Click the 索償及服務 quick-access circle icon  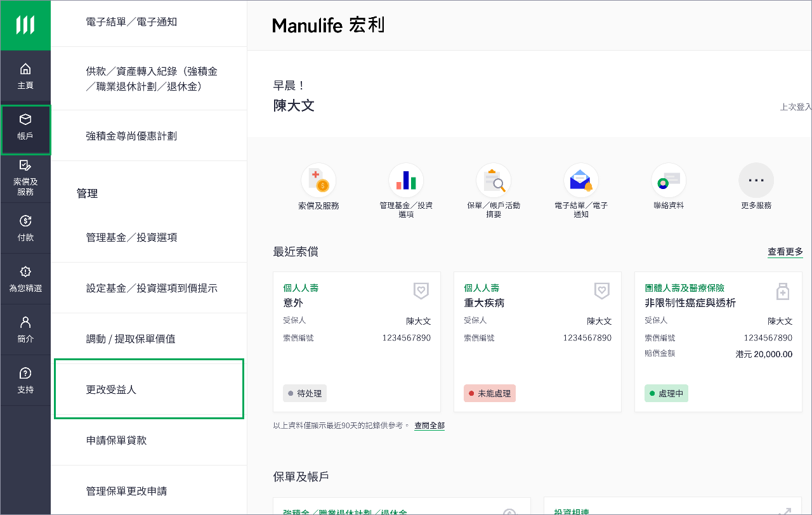(318, 181)
